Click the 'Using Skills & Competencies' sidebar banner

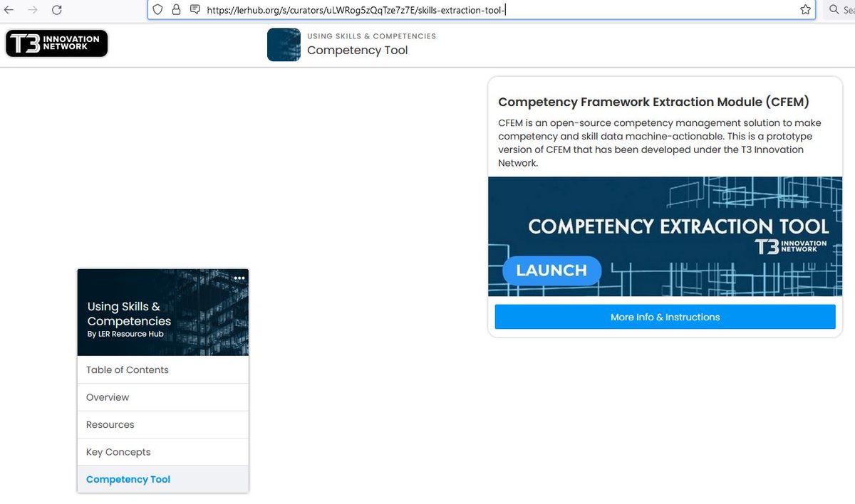point(163,312)
